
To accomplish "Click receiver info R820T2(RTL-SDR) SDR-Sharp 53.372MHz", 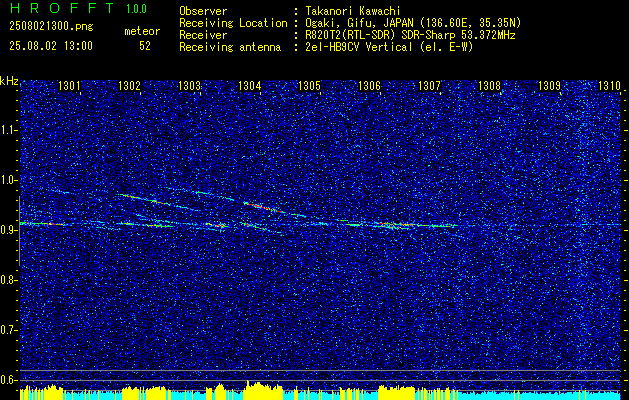I will (x=410, y=35).
